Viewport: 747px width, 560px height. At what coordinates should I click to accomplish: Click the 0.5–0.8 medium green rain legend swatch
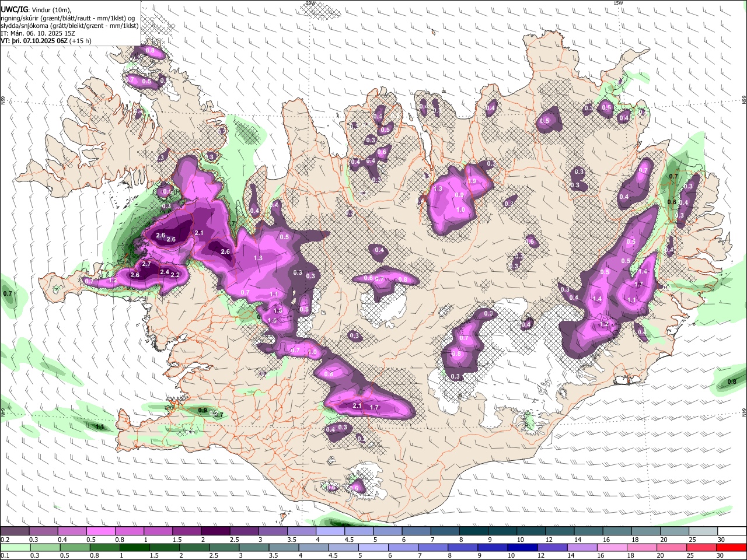(75, 547)
